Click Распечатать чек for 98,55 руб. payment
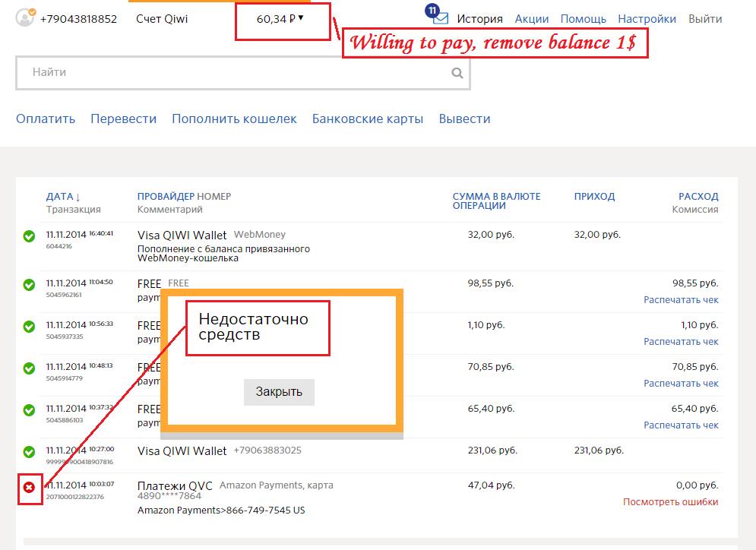Image resolution: width=756 pixels, height=550 pixels. pos(681,300)
